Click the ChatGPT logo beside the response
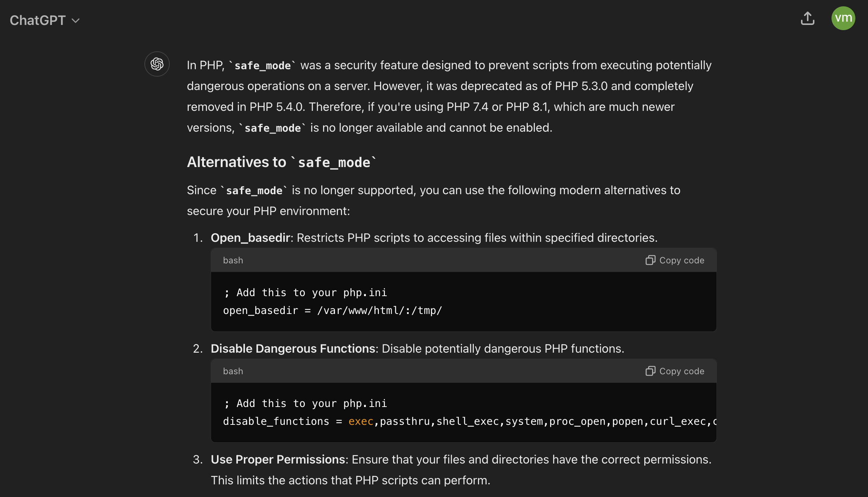This screenshot has width=868, height=497. [x=157, y=64]
